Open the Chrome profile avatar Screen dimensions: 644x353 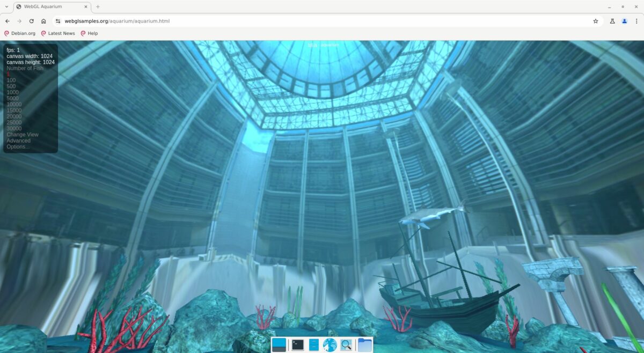tap(624, 21)
